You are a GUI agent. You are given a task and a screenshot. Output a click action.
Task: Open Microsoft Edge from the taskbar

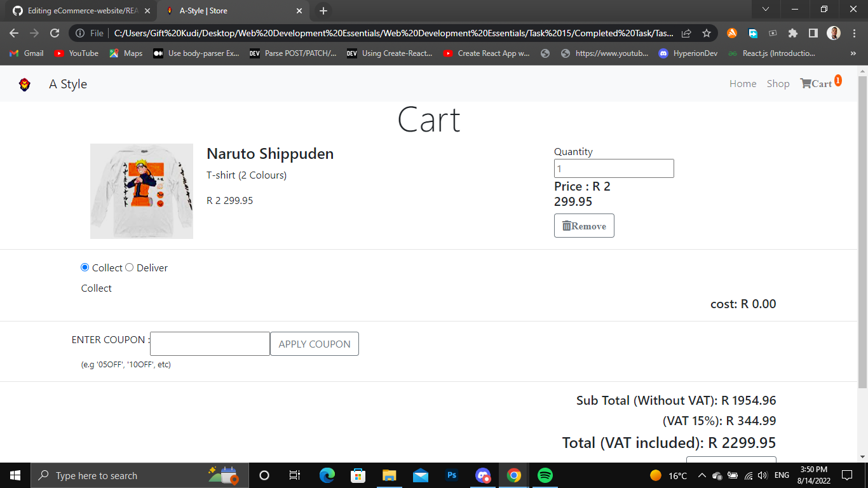(x=327, y=475)
